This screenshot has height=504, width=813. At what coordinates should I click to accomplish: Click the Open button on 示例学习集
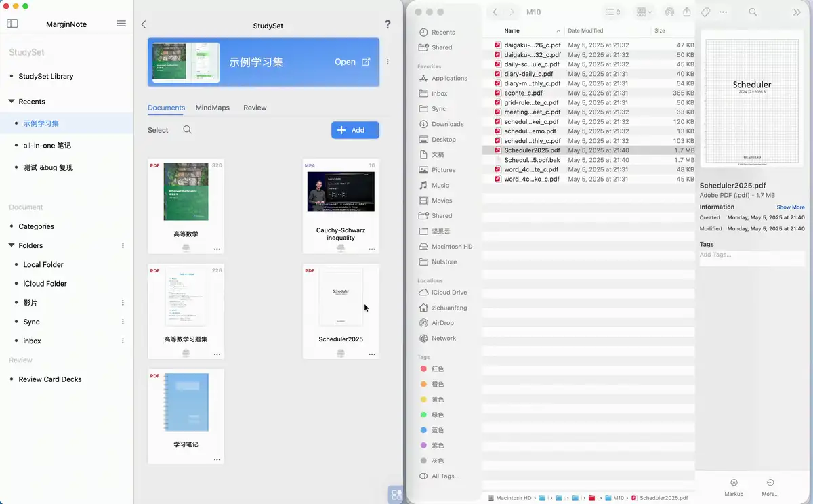click(x=352, y=62)
